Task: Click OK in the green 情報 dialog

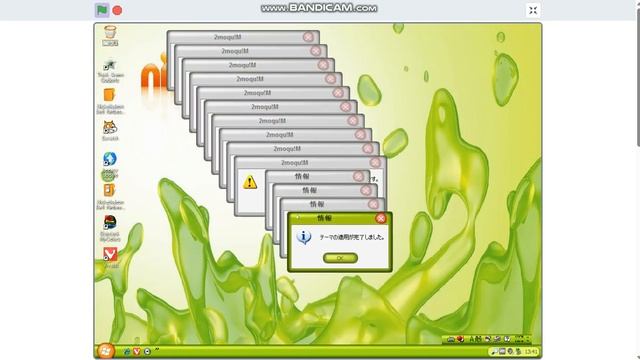Action: click(340, 258)
